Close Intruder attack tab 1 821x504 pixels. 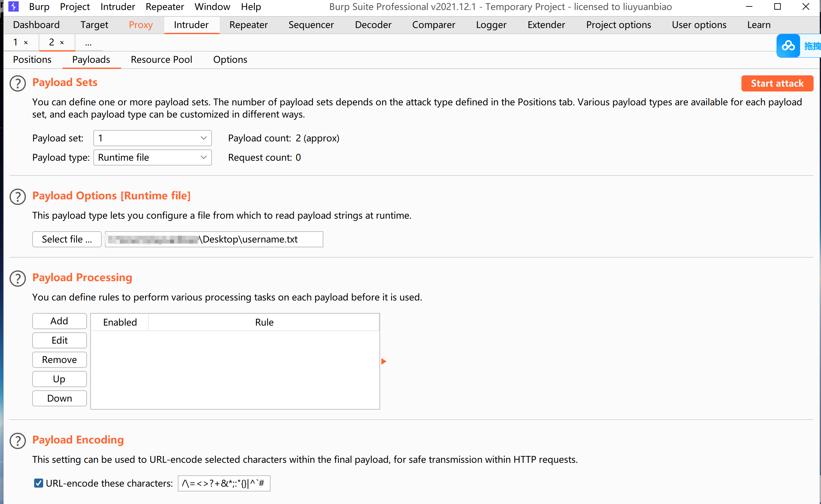point(26,43)
